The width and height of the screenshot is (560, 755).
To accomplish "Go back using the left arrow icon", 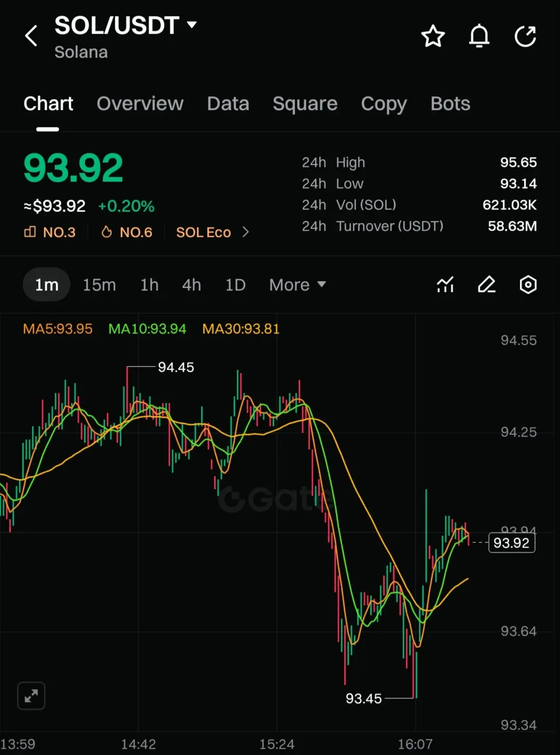I will (31, 36).
